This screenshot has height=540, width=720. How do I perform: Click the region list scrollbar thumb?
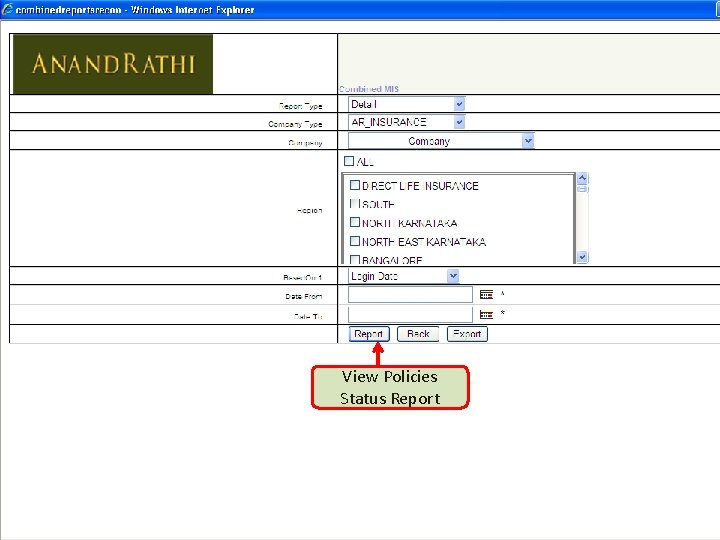click(x=582, y=189)
